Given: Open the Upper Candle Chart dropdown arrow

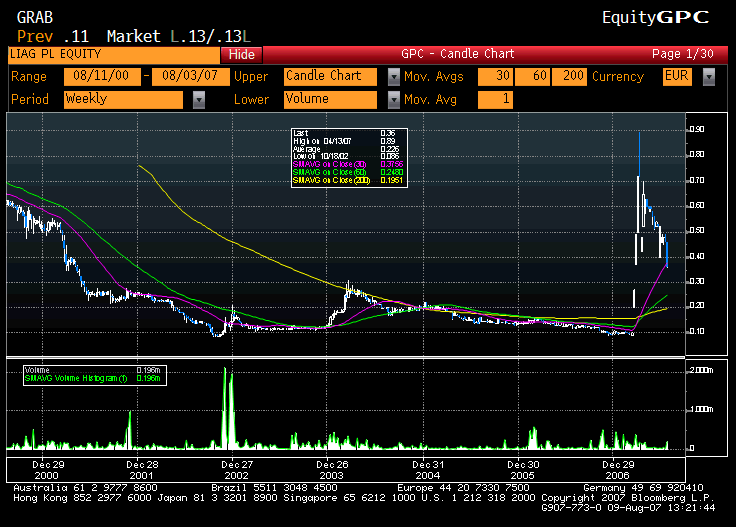Looking at the screenshot, I should point(394,76).
